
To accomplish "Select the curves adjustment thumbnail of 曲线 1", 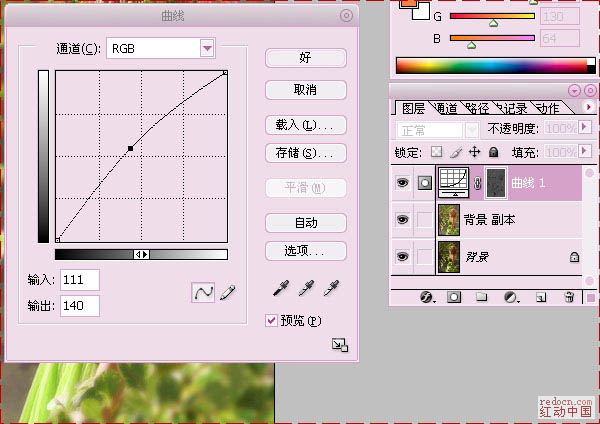I will [x=454, y=183].
